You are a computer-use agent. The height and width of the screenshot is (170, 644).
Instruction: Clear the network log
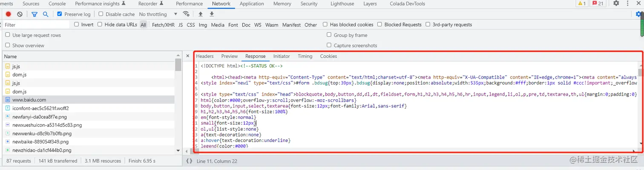click(20, 14)
